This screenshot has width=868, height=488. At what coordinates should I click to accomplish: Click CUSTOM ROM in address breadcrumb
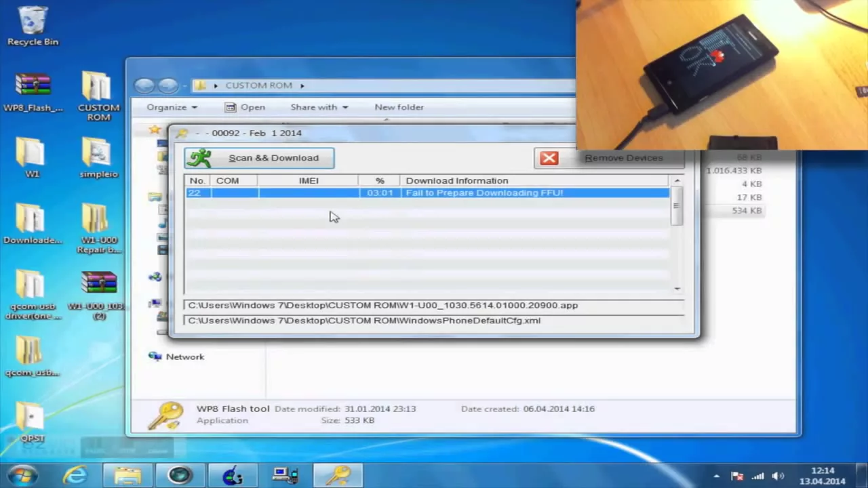click(258, 85)
